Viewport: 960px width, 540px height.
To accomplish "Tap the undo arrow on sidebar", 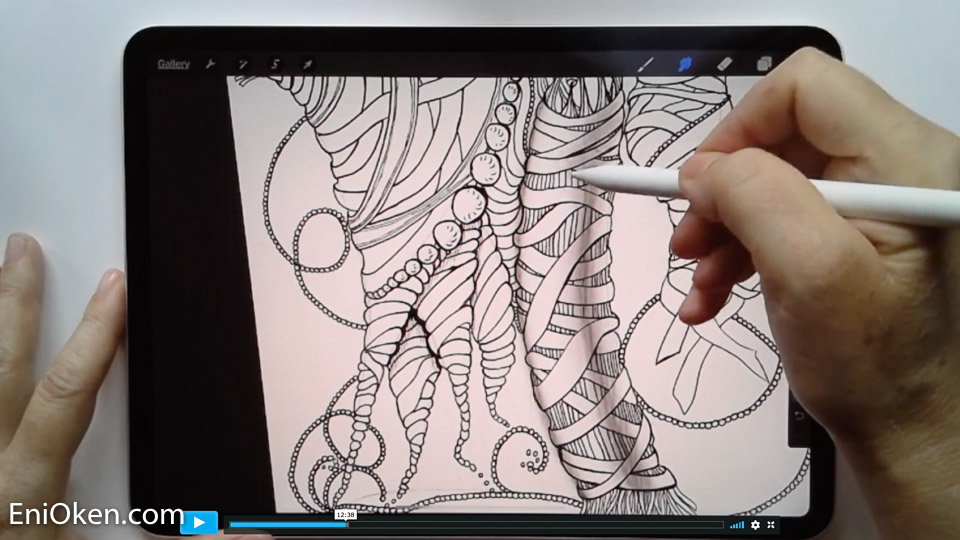I will coord(798,416).
